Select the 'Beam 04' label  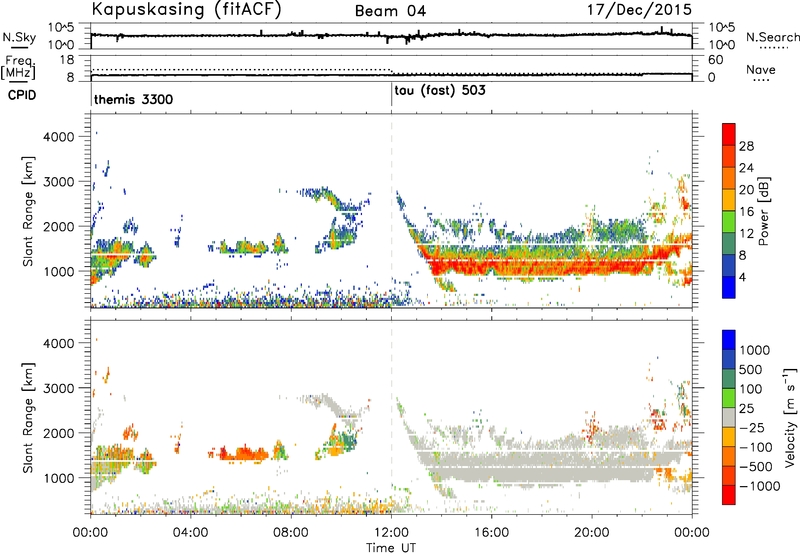(x=390, y=11)
